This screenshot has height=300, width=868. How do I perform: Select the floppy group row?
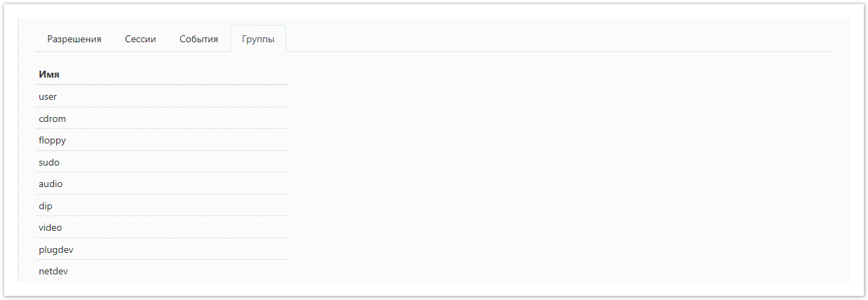point(53,141)
